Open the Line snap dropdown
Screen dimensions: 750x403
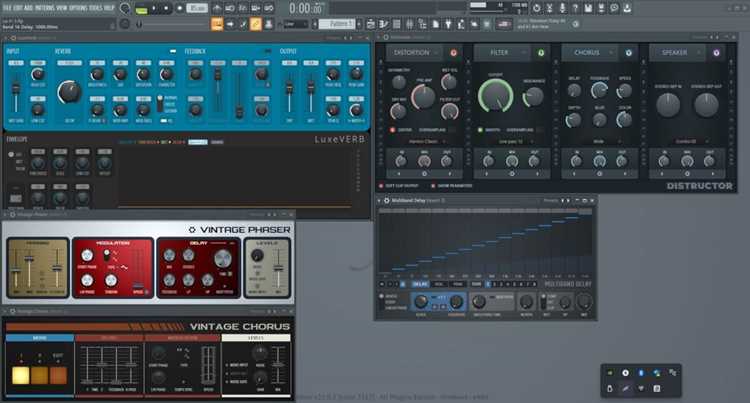pyautogui.click(x=297, y=24)
